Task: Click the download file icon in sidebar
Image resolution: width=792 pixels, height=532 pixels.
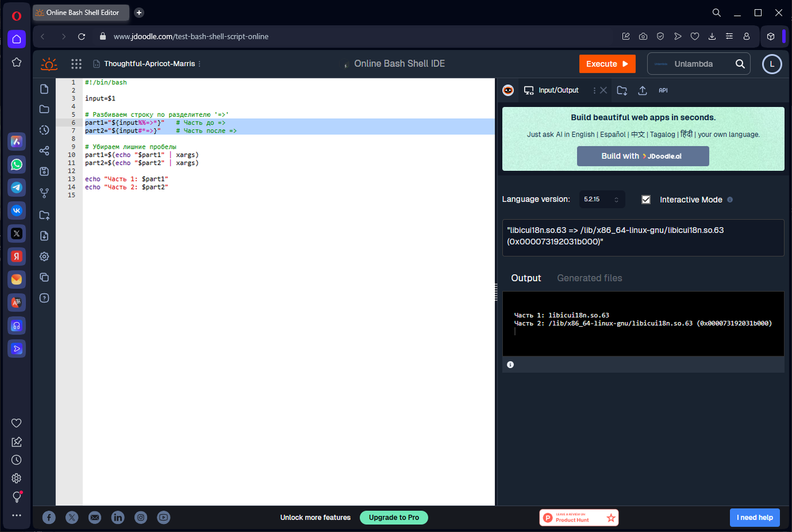Action: [x=44, y=236]
